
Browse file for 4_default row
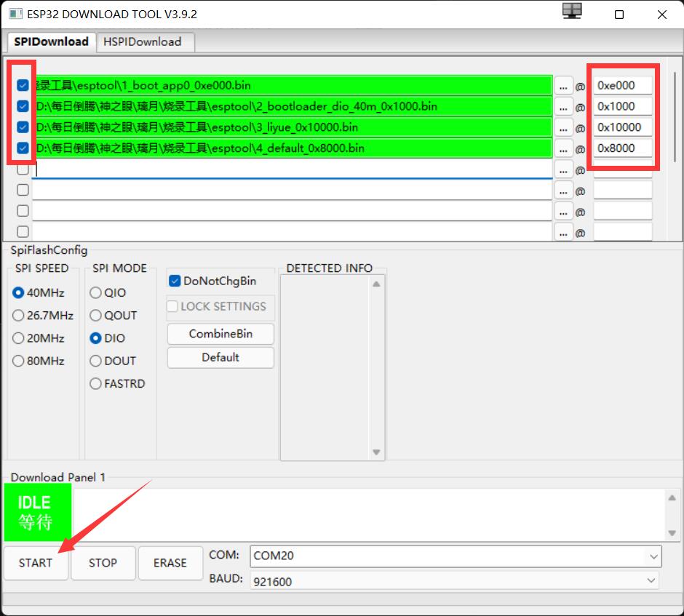coord(564,148)
